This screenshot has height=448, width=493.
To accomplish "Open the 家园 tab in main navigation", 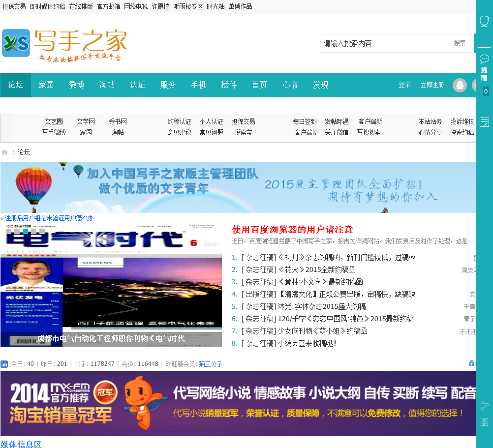I will click(46, 85).
